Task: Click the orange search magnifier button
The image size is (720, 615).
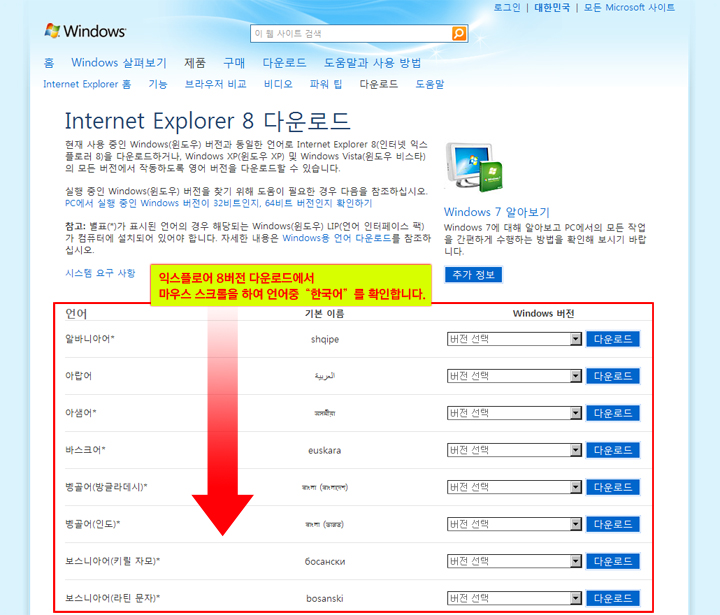Action: (459, 34)
